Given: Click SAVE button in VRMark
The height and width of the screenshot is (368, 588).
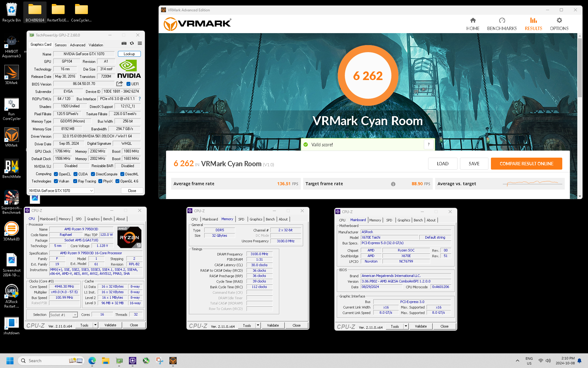Looking at the screenshot, I should tap(474, 164).
